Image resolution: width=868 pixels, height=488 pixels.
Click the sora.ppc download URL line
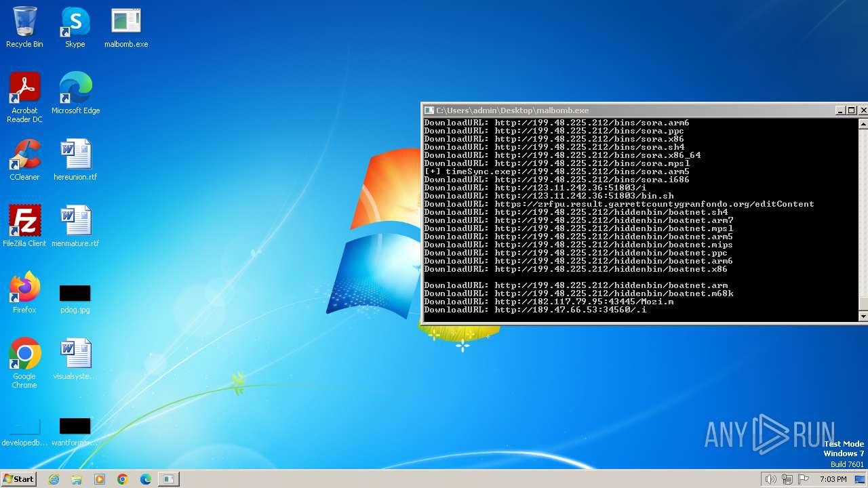coord(554,131)
